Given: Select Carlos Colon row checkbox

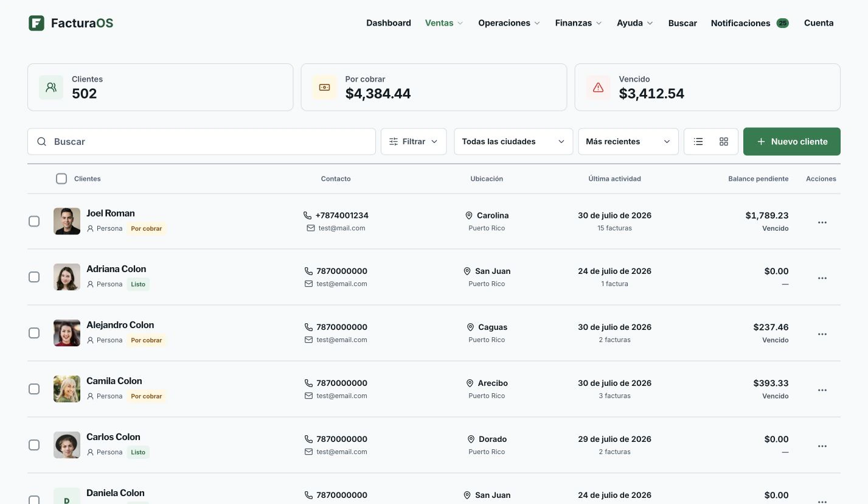Looking at the screenshot, I should (x=34, y=446).
